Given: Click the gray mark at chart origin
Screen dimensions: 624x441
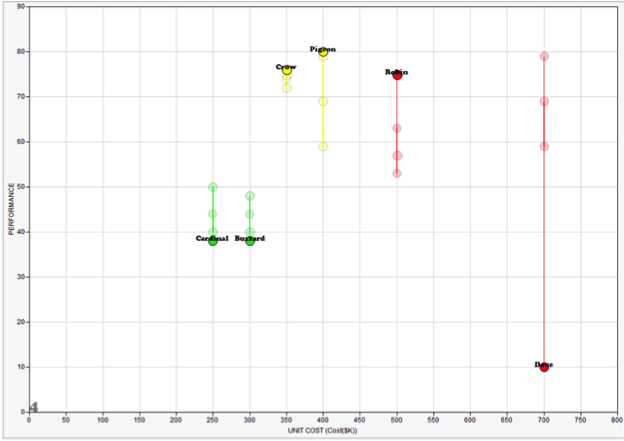Looking at the screenshot, I should [x=33, y=408].
